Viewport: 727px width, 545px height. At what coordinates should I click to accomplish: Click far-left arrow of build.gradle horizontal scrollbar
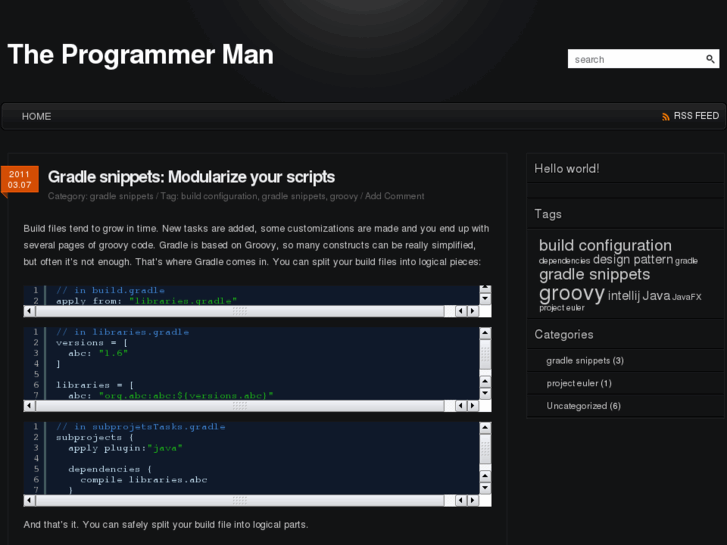pos(29,311)
